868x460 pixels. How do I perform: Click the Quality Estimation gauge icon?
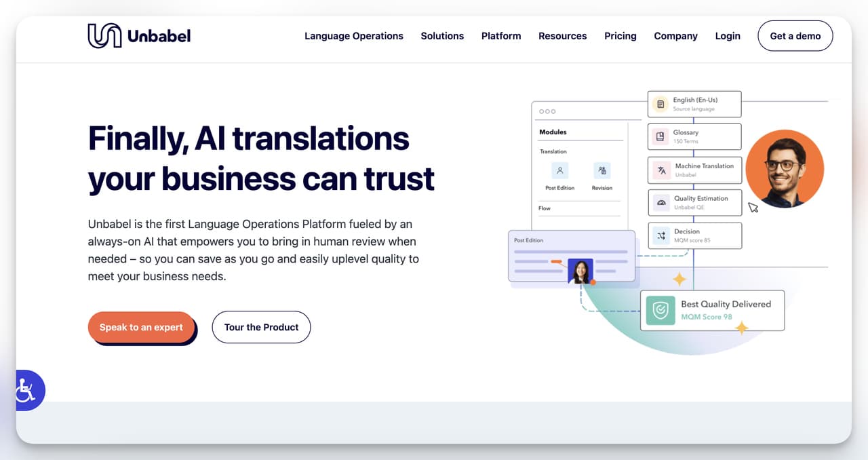[660, 202]
